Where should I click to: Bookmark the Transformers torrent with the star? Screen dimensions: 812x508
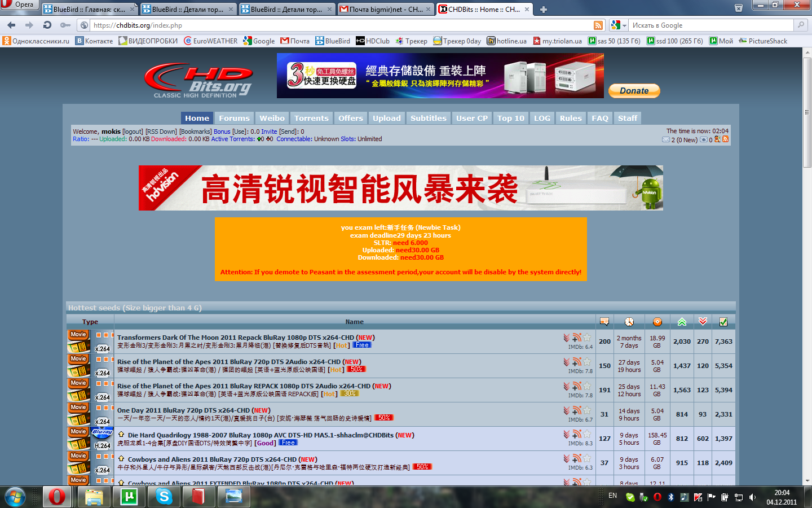point(587,338)
